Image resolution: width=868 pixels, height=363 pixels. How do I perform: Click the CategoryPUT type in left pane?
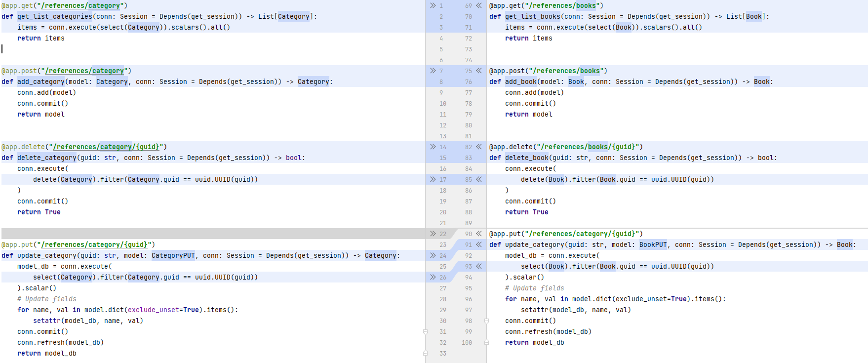click(173, 255)
